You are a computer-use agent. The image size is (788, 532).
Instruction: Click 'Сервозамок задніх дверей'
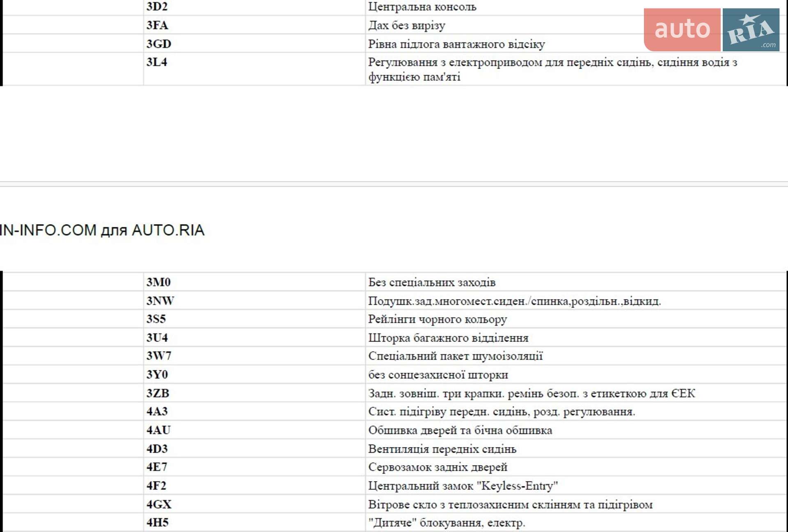pos(438,467)
